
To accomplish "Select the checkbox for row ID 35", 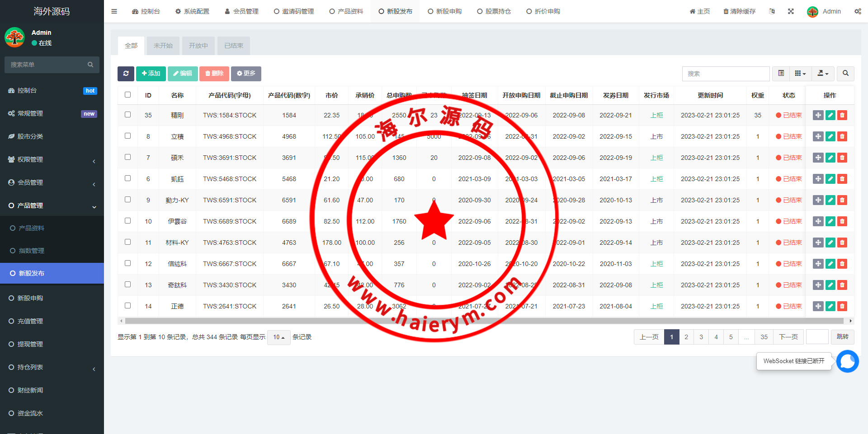I will tap(127, 115).
